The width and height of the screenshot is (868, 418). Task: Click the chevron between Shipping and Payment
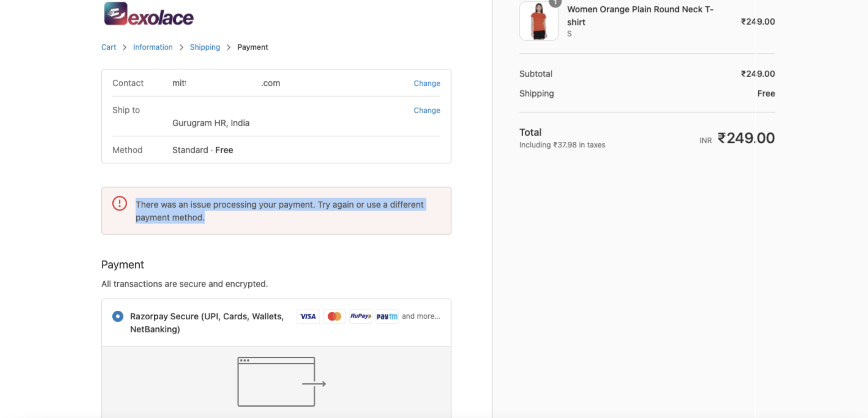(229, 47)
